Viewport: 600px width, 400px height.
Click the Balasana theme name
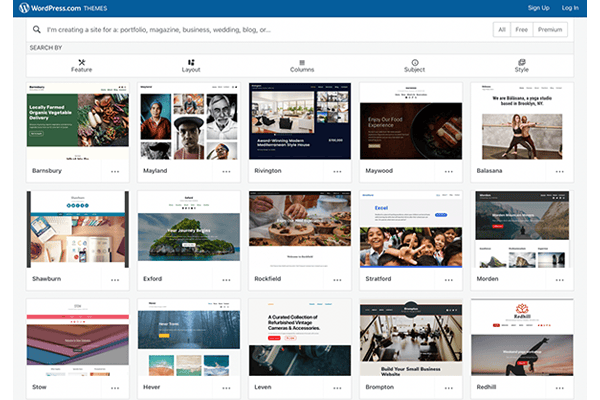(x=489, y=171)
